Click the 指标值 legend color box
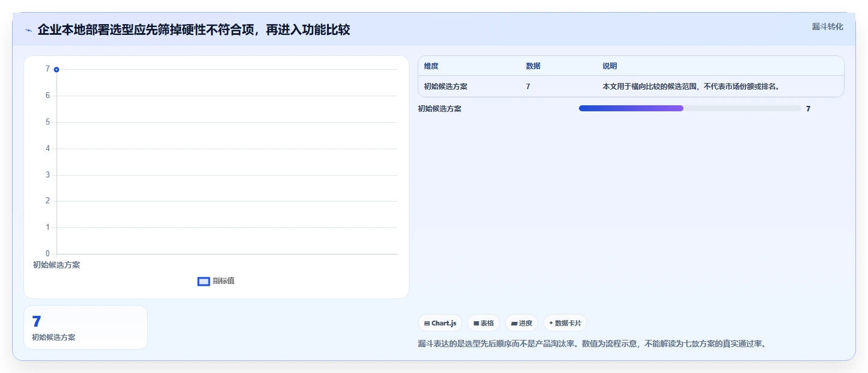868x373 pixels. [x=204, y=281]
